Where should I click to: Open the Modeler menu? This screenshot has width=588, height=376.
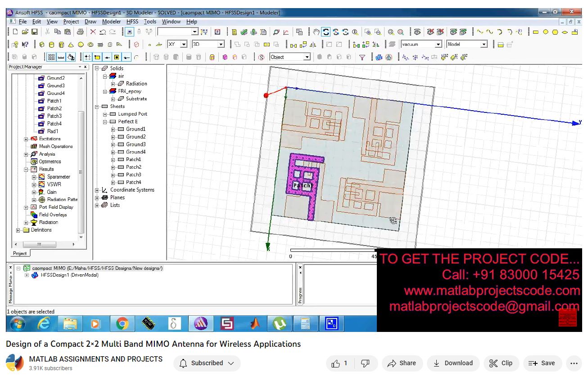[111, 22]
